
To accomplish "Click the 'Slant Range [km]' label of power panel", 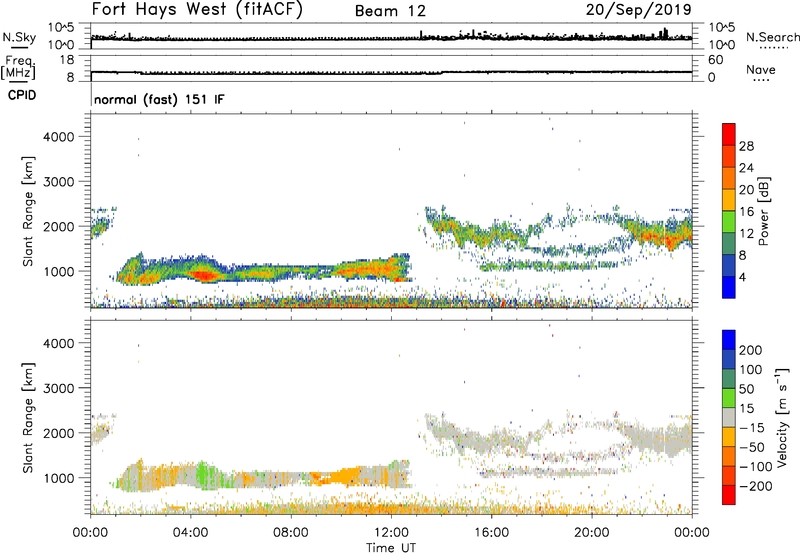I will [28, 211].
